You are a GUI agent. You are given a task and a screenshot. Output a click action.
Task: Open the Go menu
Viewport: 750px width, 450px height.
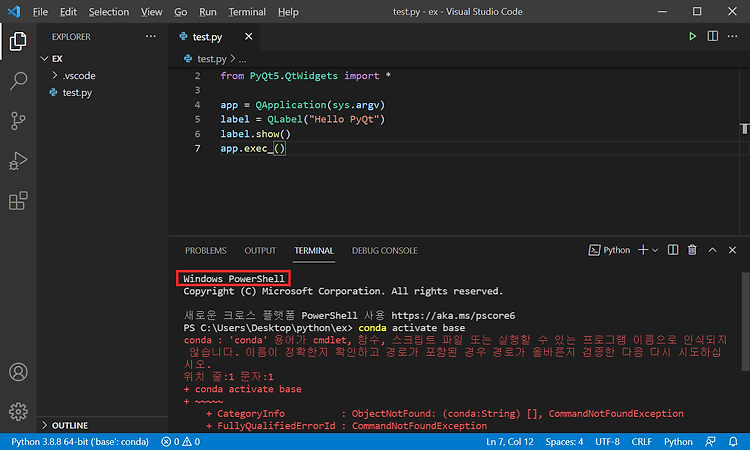pos(180,11)
